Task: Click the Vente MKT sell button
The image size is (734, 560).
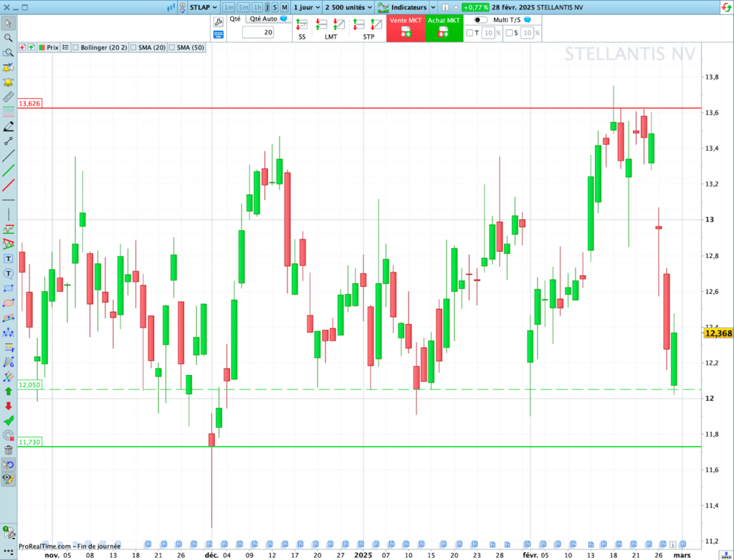Action: pos(406,28)
